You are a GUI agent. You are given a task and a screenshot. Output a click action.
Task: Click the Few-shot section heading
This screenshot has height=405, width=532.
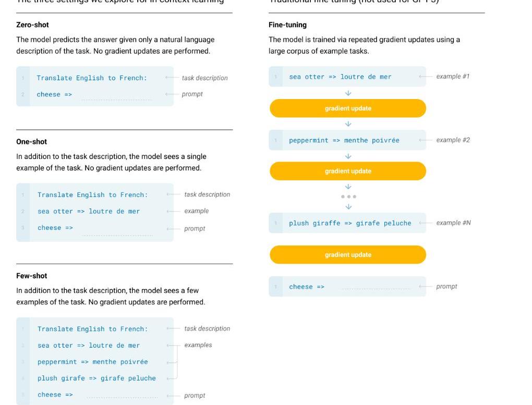(x=31, y=276)
